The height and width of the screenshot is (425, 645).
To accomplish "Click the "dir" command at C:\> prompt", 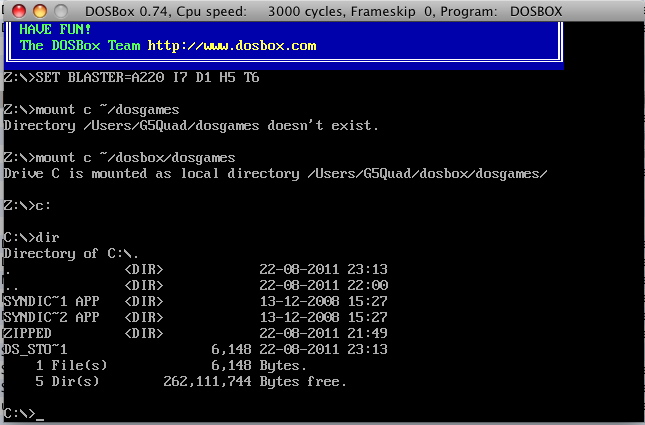I will tap(48, 238).
